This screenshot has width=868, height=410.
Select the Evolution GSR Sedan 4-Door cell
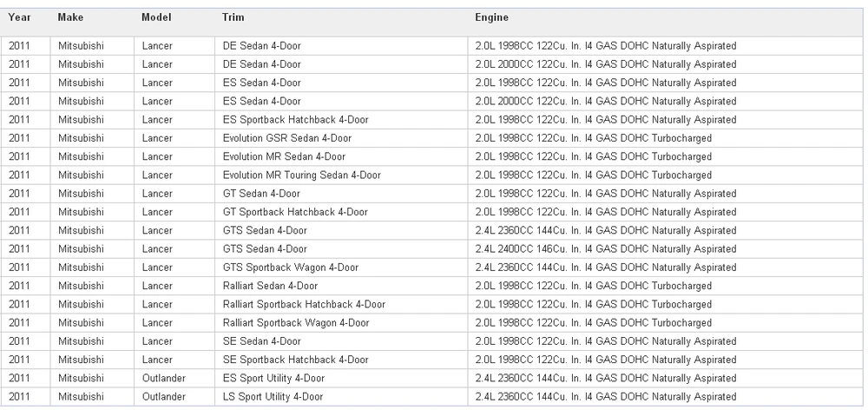pos(341,138)
